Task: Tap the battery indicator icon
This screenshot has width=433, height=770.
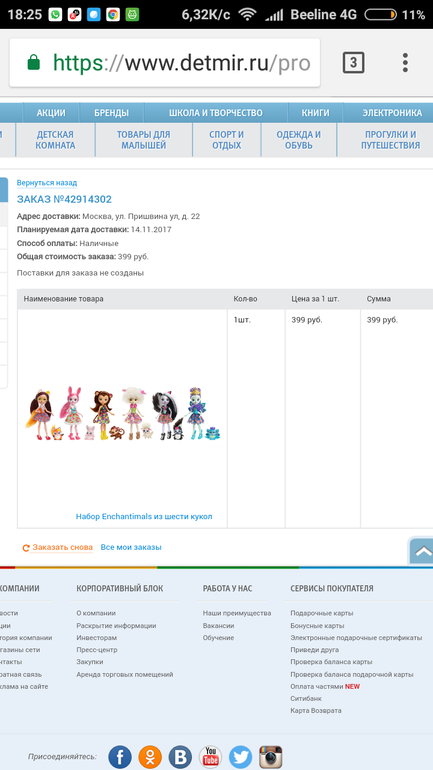Action: [380, 15]
